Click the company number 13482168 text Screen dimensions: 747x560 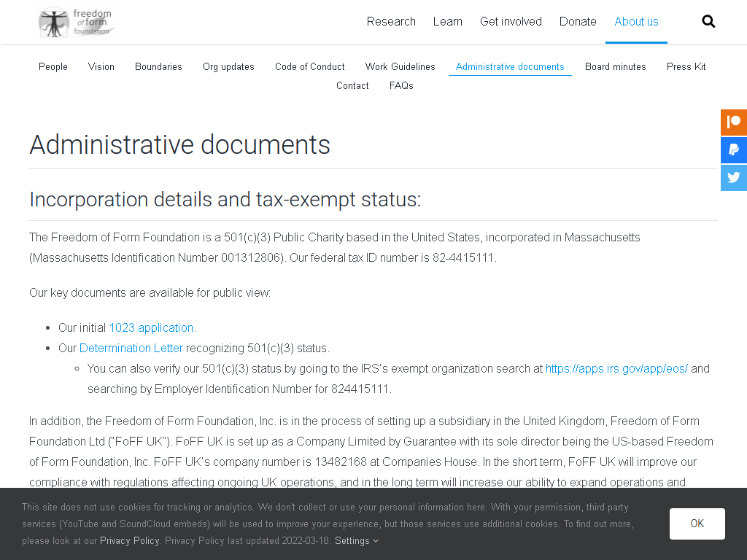tap(341, 462)
